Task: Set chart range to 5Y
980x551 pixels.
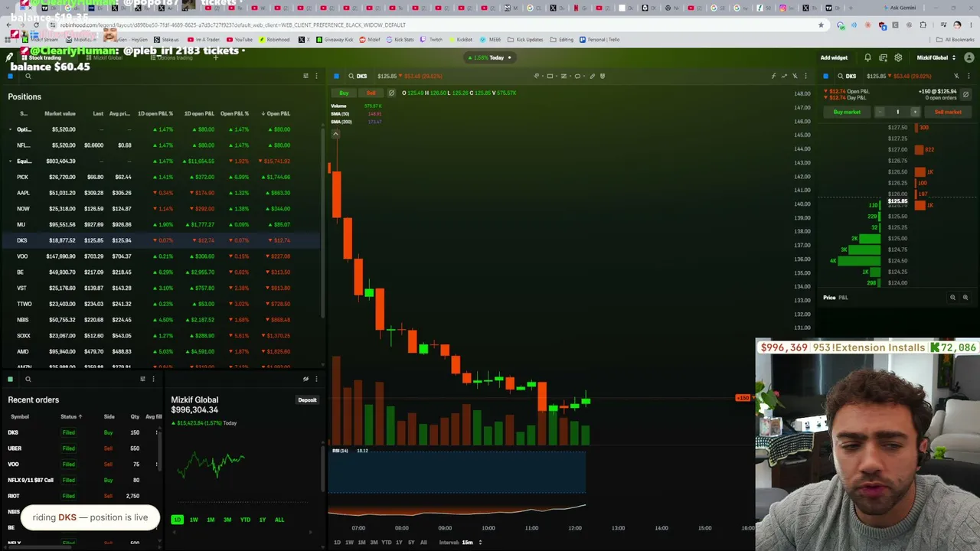Action: [x=411, y=543]
